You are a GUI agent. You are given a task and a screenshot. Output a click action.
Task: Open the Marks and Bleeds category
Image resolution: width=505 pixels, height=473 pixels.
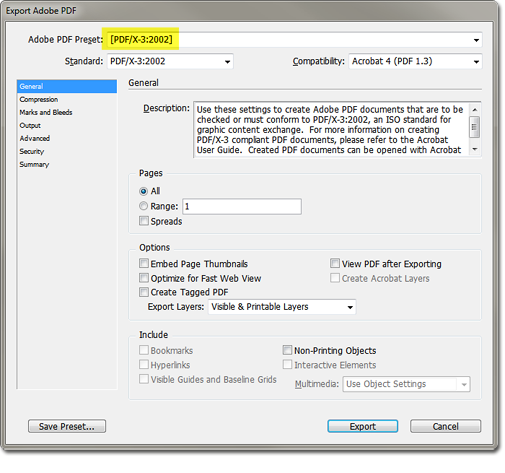click(67, 112)
